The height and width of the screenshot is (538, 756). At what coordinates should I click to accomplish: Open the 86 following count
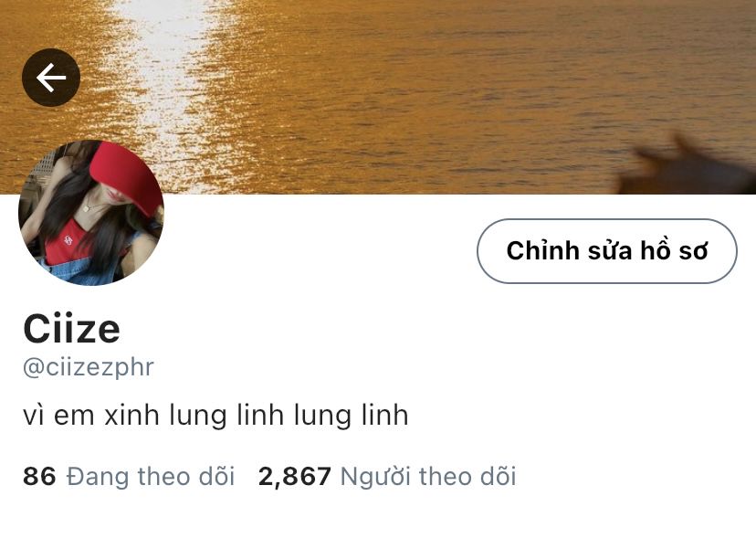click(x=39, y=476)
